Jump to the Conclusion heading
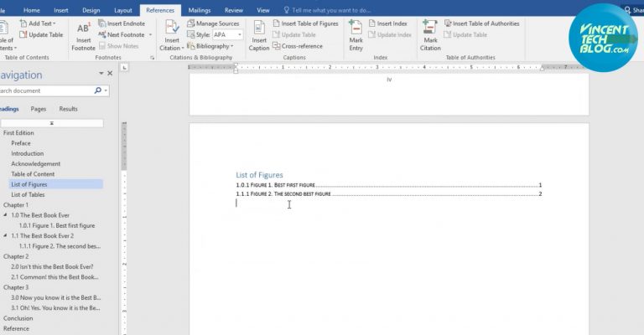Viewport: 644px width, 335px height. click(18, 318)
